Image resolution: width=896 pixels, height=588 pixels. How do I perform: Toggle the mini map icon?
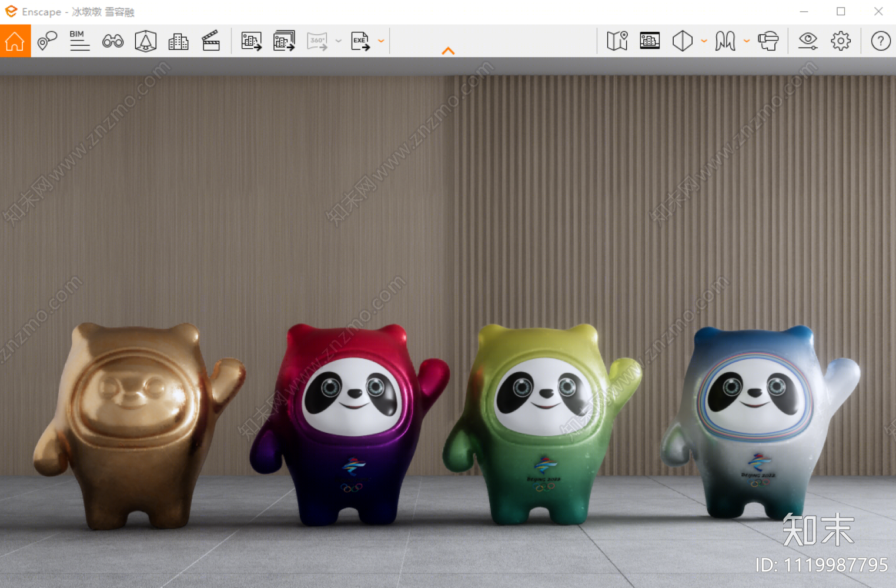[617, 41]
